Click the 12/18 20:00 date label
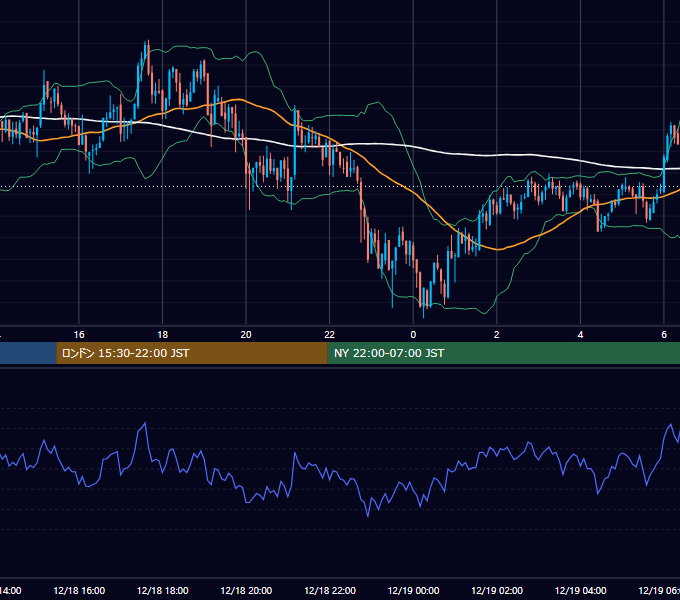This screenshot has height=600, width=680. [x=246, y=590]
